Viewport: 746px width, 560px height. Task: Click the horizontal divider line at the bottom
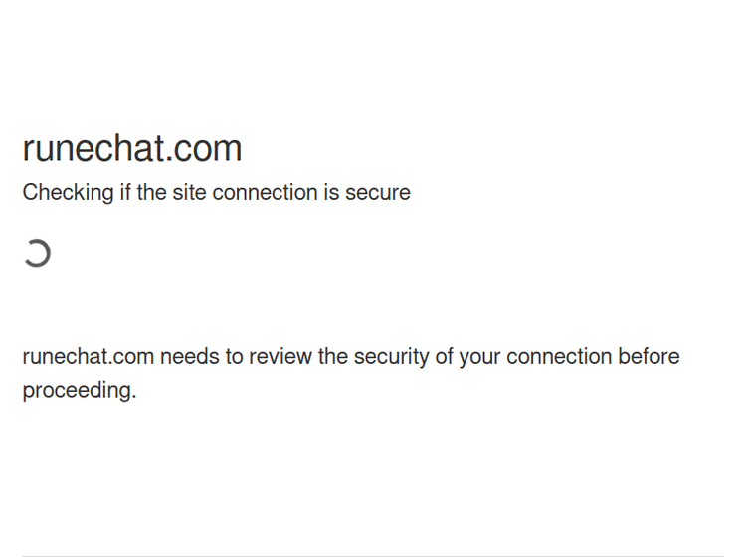pyautogui.click(x=373, y=556)
